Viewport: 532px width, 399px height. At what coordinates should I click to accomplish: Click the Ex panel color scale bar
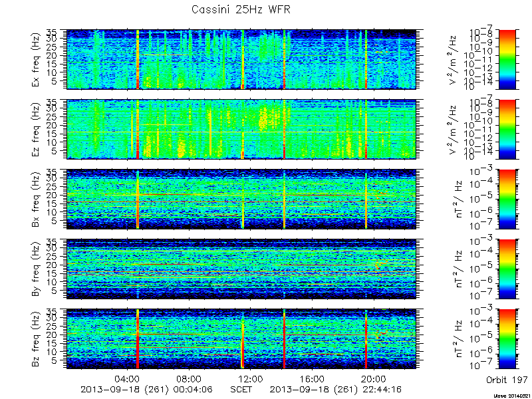(507, 59)
